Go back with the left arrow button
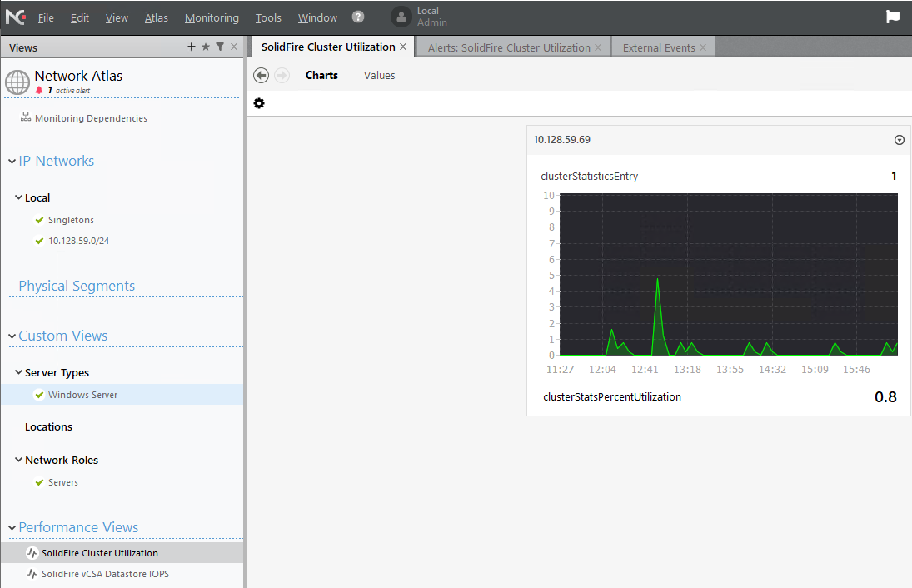This screenshot has height=588, width=912. coord(262,75)
